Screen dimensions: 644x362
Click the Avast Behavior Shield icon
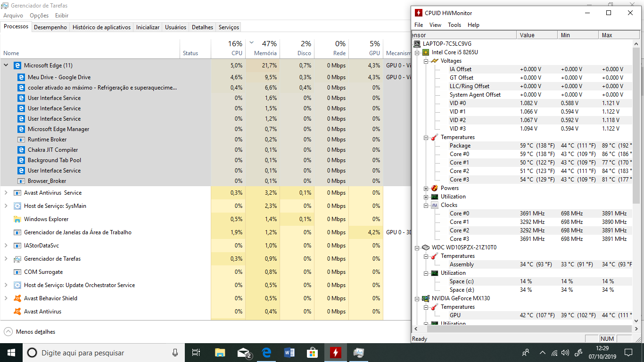tap(17, 298)
